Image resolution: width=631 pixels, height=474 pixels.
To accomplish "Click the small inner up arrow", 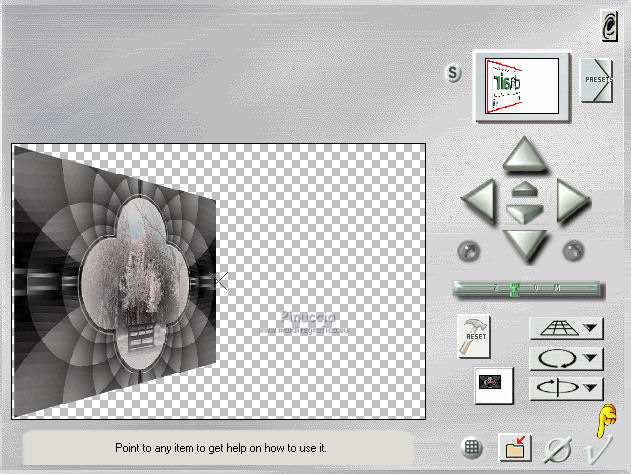I will pos(525,189).
